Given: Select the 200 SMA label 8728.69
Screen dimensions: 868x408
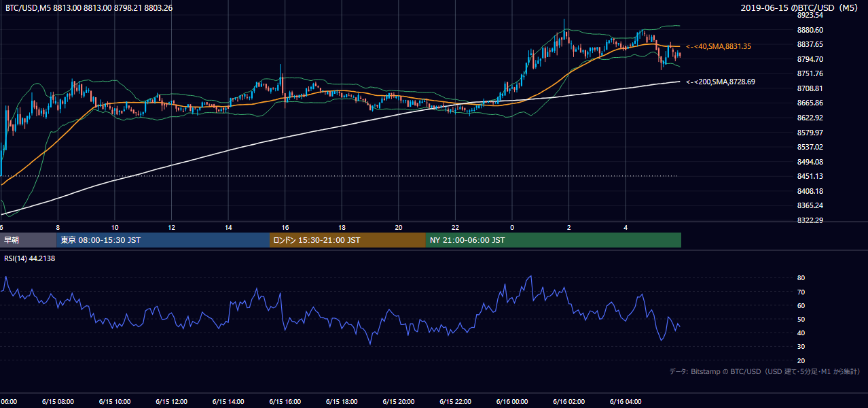Looking at the screenshot, I should (720, 82).
